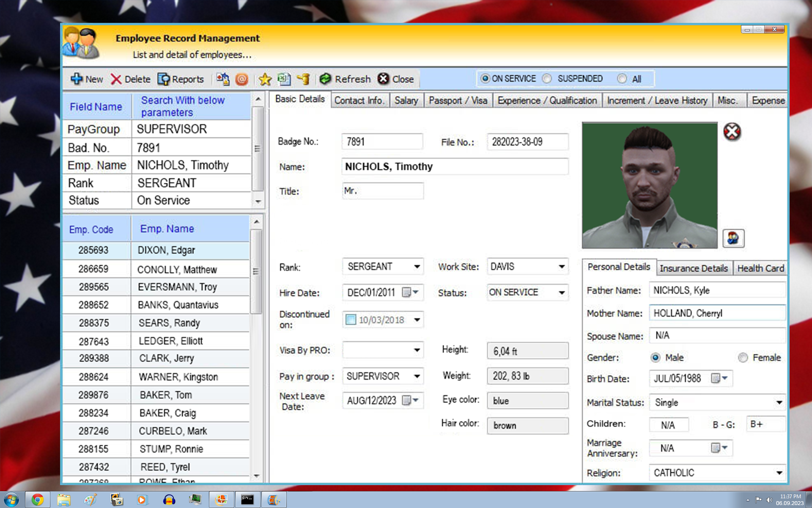
Task: Open Windows Explorer from taskbar
Action: 64,500
